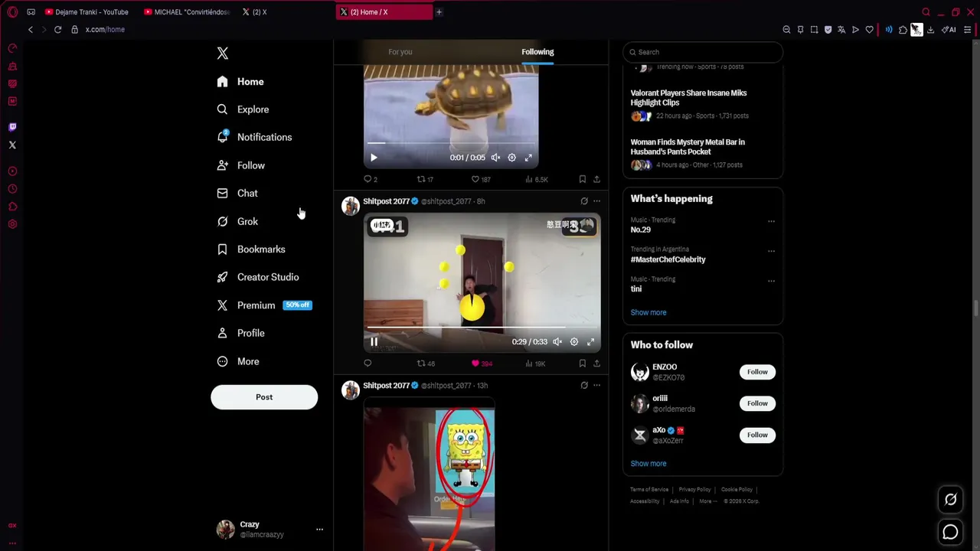
Task: Open the floating chat messages button
Action: [950, 532]
